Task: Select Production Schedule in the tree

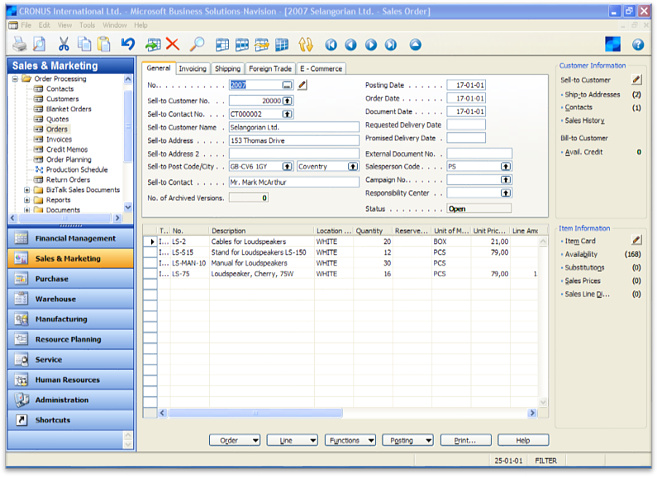Action: (77, 170)
